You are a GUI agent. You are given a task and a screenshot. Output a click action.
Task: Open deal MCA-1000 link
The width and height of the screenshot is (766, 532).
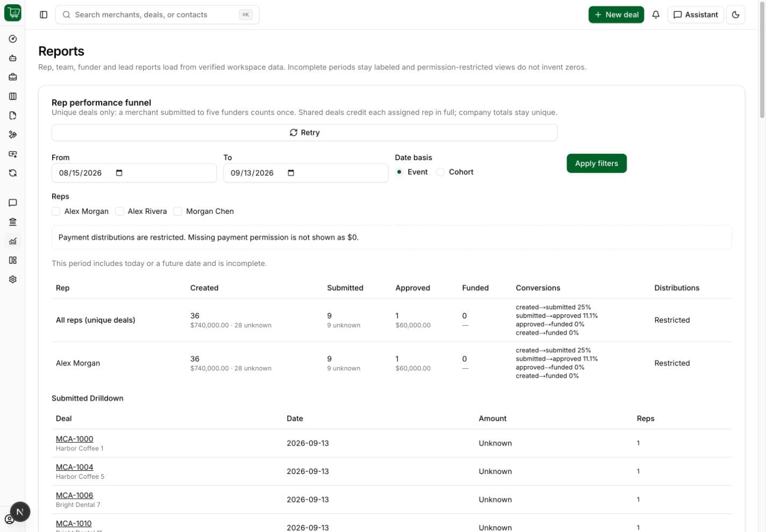point(74,439)
